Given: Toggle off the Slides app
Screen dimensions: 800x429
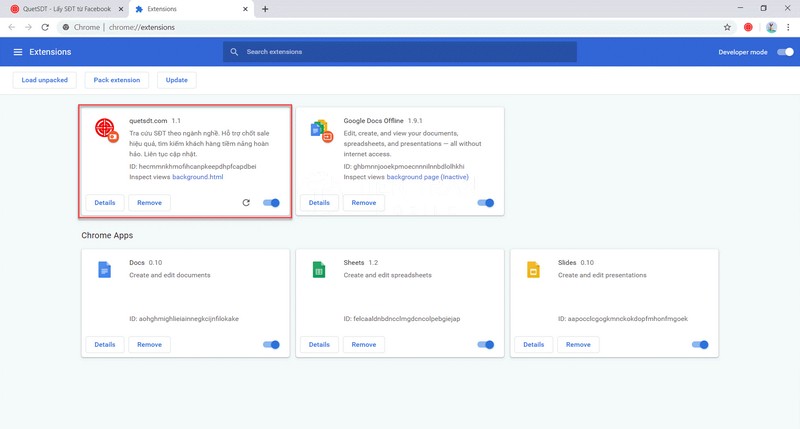Looking at the screenshot, I should [700, 344].
